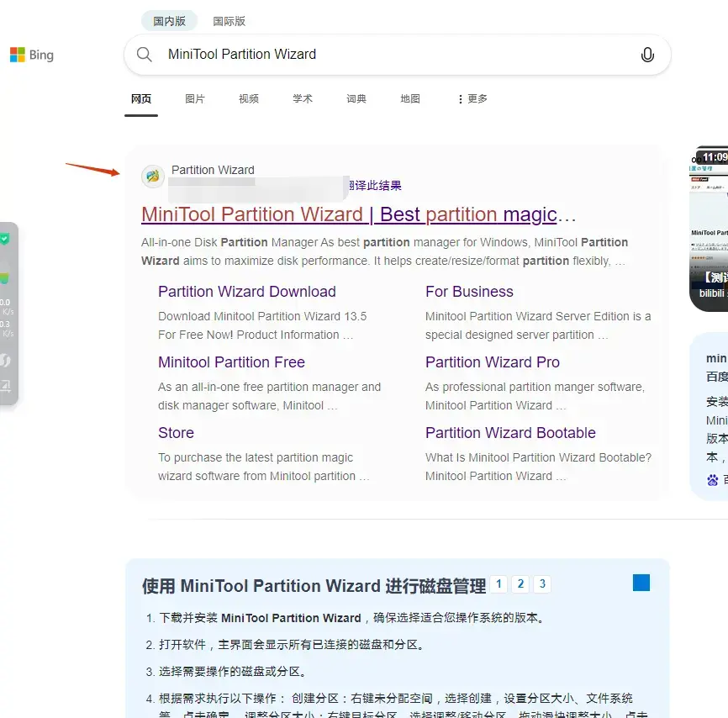Open the Minitool Partition Free sitelink
This screenshot has height=718, width=728.
tap(231, 362)
